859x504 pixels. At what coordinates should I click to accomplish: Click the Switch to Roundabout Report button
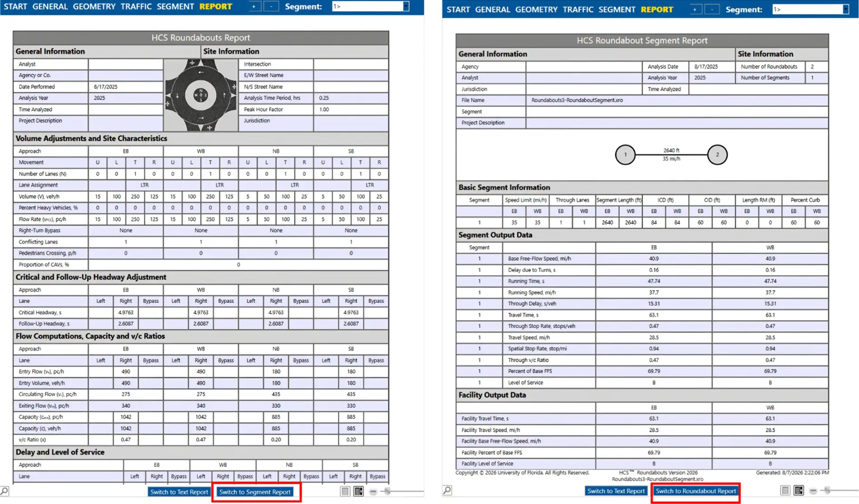point(695,491)
